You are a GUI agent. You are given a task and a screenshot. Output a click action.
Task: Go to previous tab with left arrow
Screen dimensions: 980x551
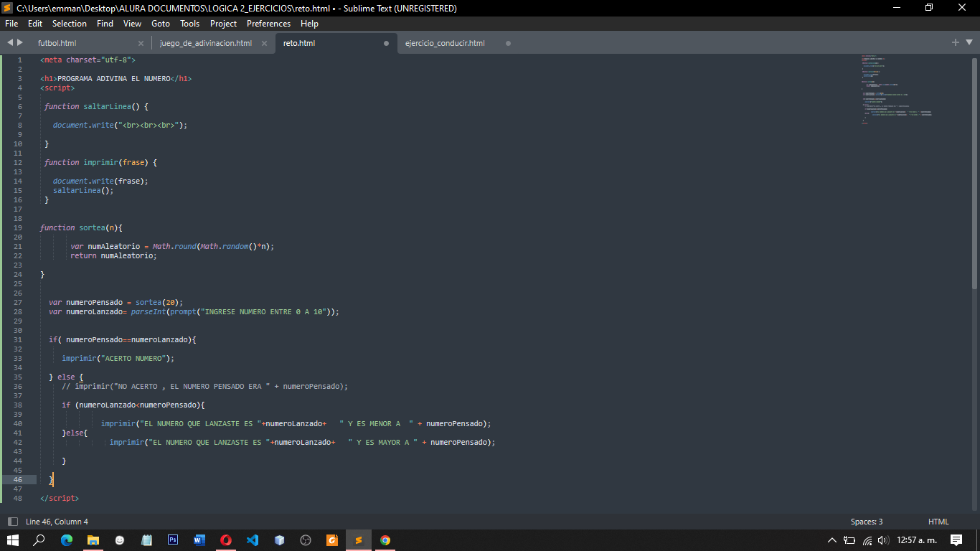pyautogui.click(x=10, y=43)
